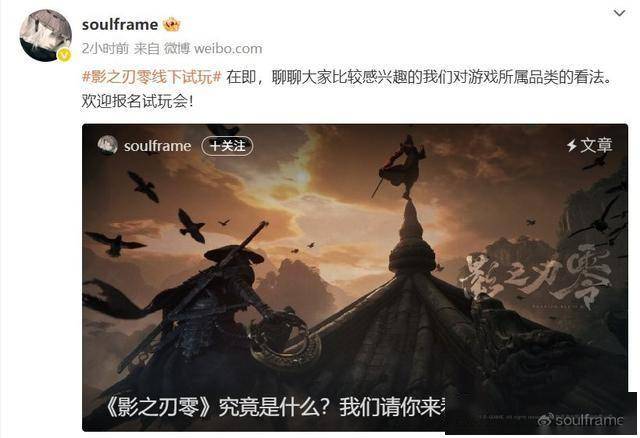Follow soulframe with the +关注 button
Image resolution: width=640 pixels, height=438 pixels.
pos(227,146)
